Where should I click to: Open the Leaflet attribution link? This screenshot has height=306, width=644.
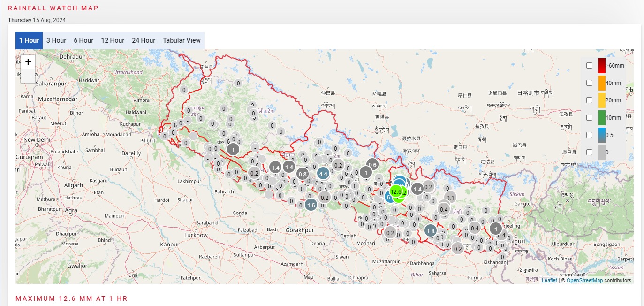(x=549, y=280)
